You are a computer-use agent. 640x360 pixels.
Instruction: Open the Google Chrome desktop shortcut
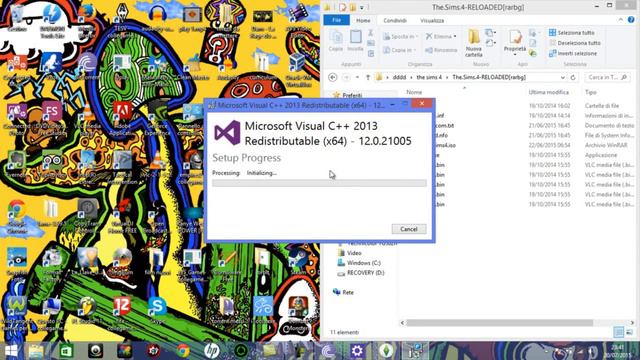(x=17, y=217)
